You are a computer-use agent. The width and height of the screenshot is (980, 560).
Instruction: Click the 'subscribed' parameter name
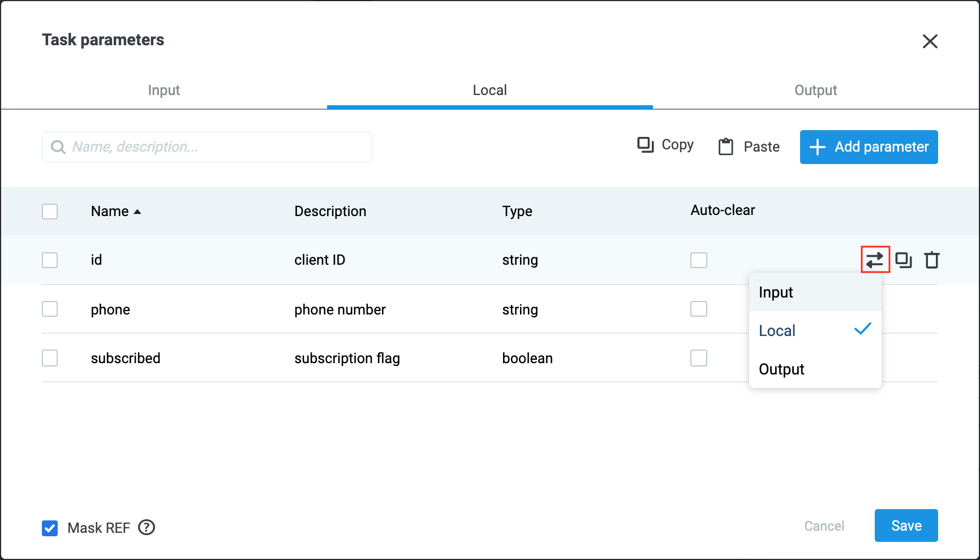(x=126, y=358)
